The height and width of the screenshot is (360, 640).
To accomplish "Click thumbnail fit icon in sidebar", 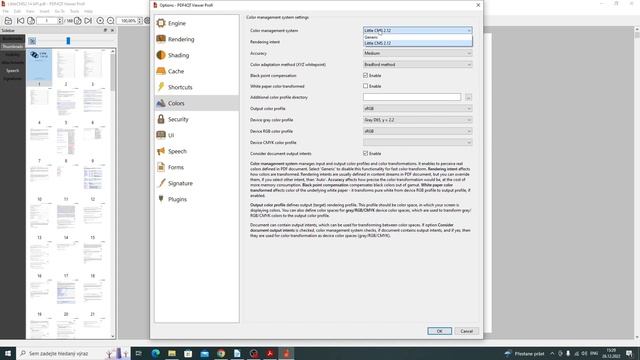I will click(x=32, y=41).
